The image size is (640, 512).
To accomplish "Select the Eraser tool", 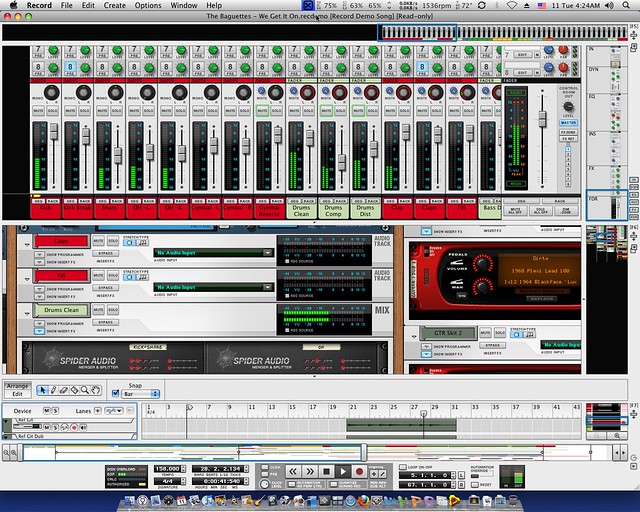I will pos(64,390).
